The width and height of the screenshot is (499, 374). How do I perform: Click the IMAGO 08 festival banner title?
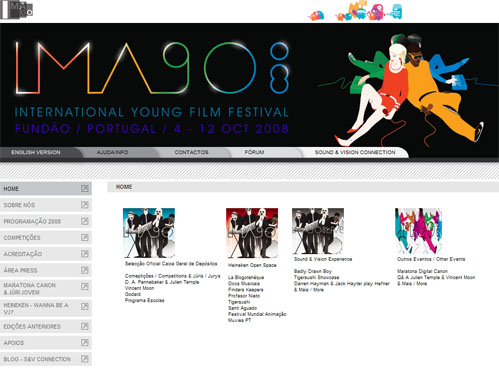(x=152, y=68)
